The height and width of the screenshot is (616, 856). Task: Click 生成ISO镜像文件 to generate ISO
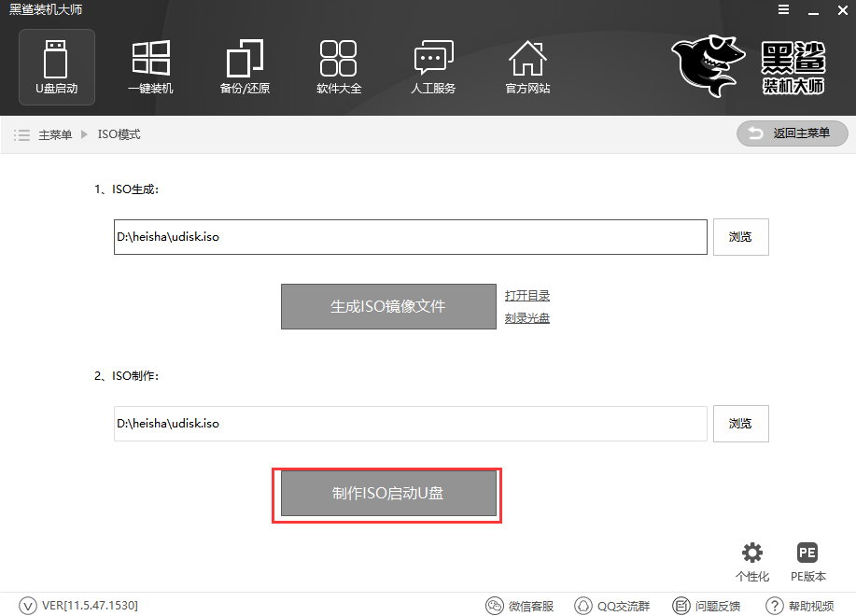point(387,306)
